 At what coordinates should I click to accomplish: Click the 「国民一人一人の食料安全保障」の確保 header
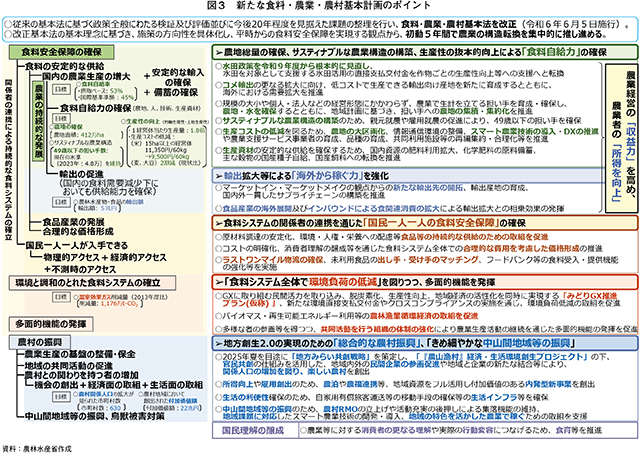coord(424,223)
